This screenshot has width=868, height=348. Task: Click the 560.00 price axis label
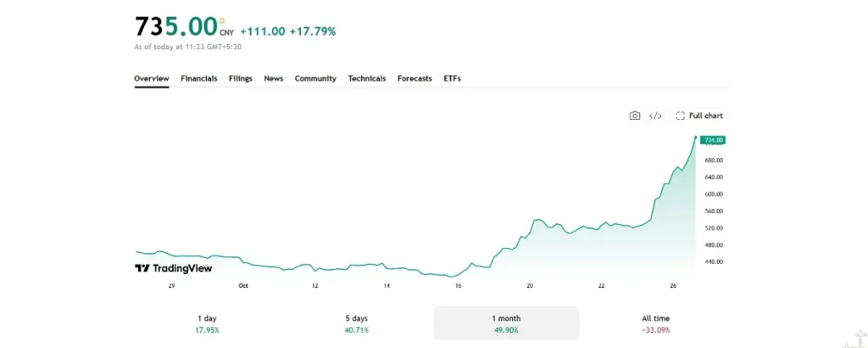click(713, 211)
